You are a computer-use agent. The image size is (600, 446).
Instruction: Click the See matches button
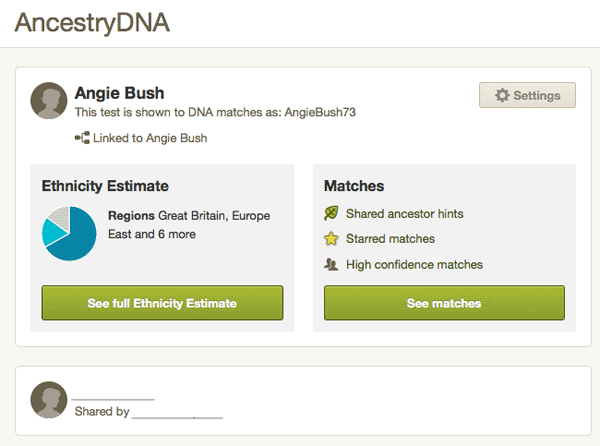tap(444, 303)
